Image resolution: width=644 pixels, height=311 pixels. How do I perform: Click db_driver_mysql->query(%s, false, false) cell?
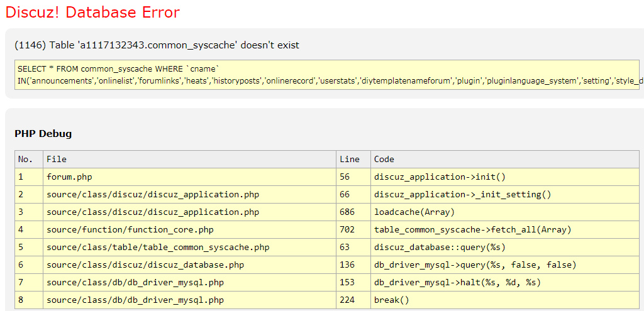[x=505, y=265]
